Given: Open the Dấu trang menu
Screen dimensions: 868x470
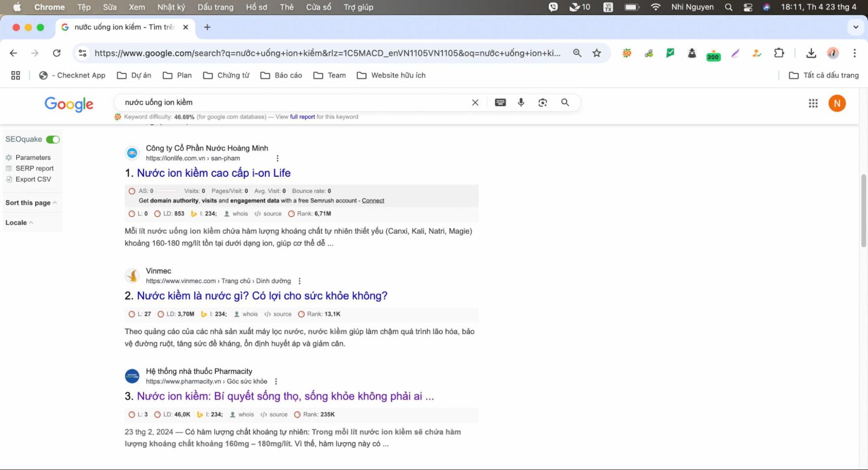Looking at the screenshot, I should point(215,7).
